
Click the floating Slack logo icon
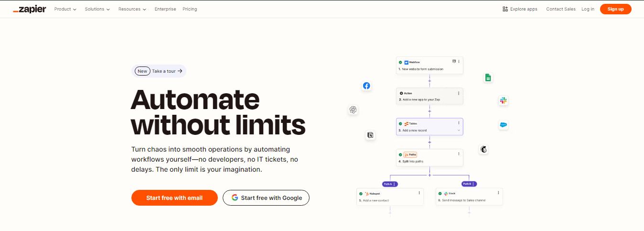503,100
